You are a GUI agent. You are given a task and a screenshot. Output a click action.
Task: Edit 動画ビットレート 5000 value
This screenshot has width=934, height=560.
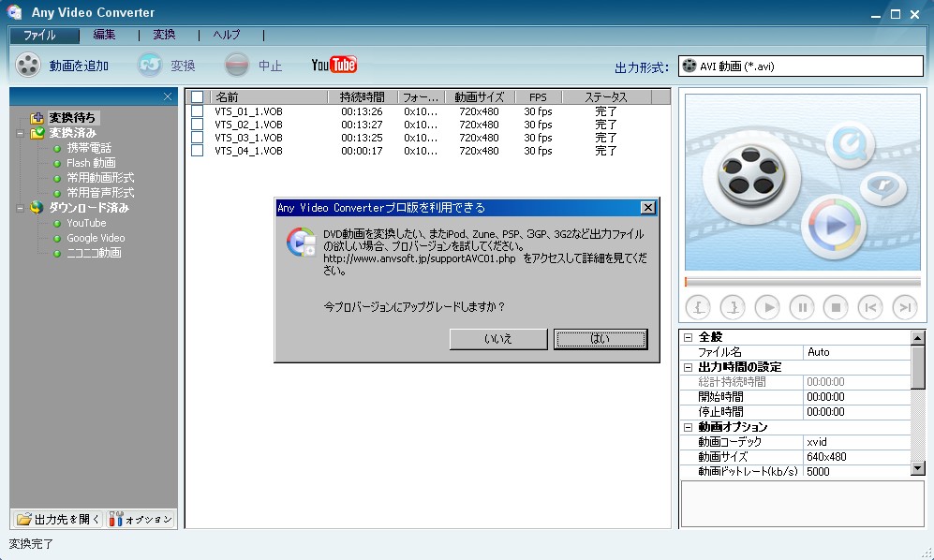[856, 471]
